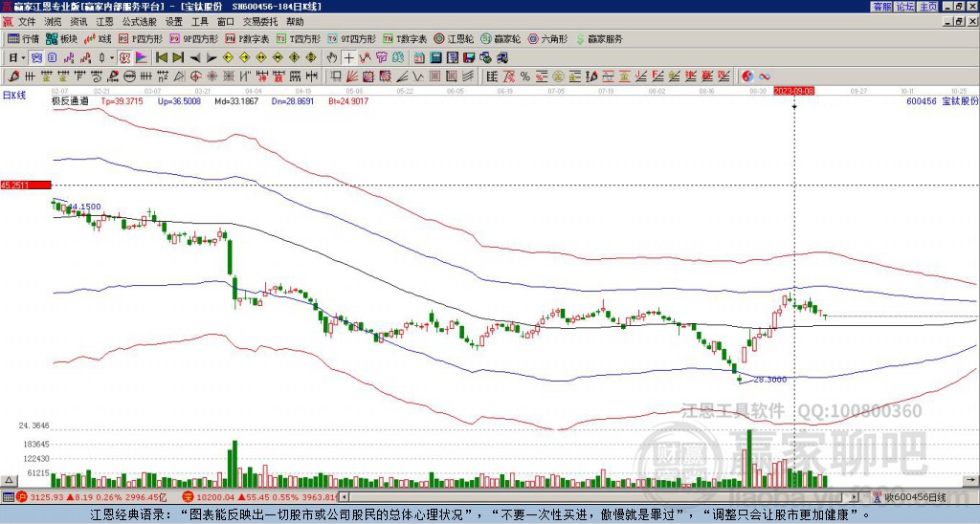
Task: Open the calendar date icon
Action: (419, 58)
